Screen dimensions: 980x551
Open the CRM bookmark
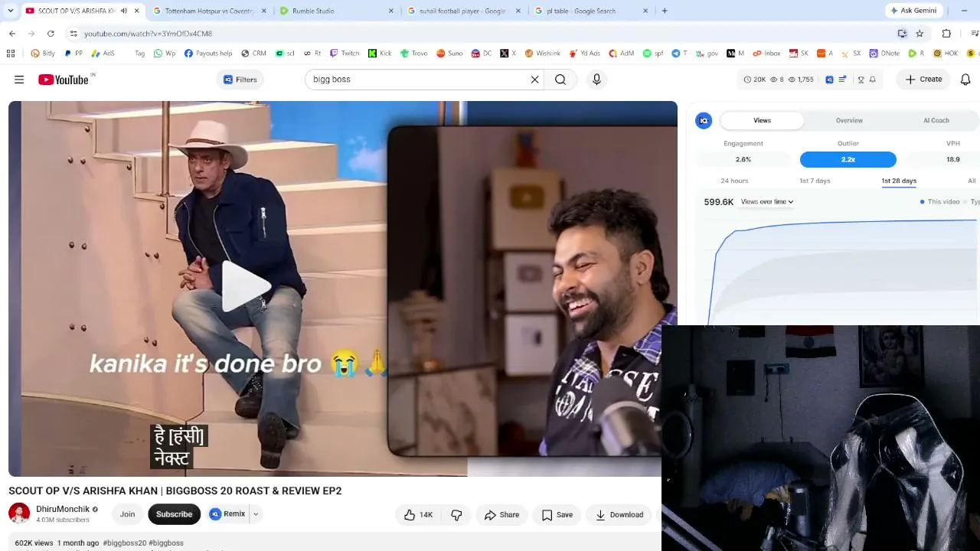click(253, 54)
